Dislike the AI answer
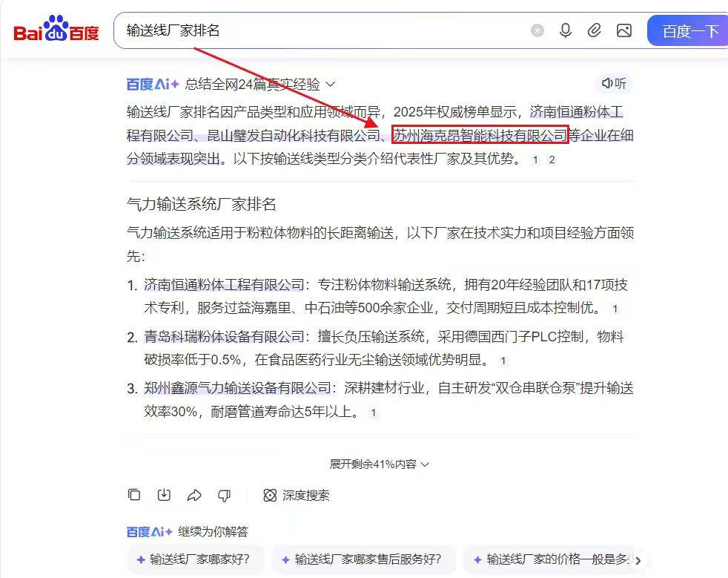The width and height of the screenshot is (728, 578). pos(224,496)
